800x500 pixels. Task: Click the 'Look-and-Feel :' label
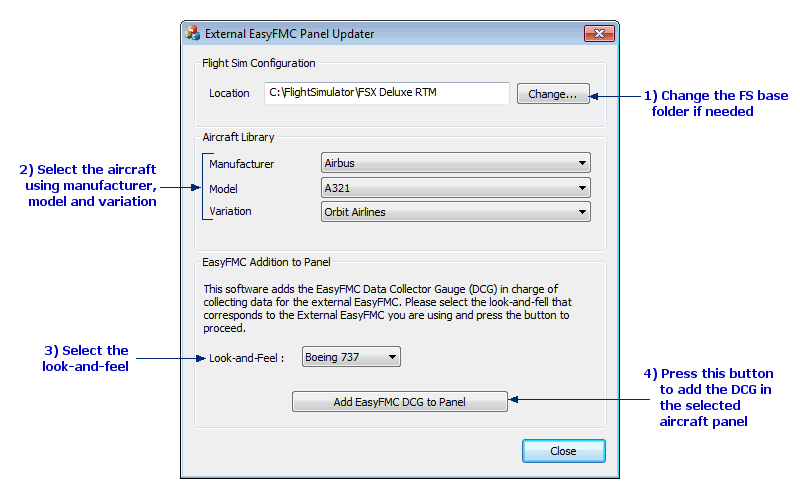(x=246, y=358)
